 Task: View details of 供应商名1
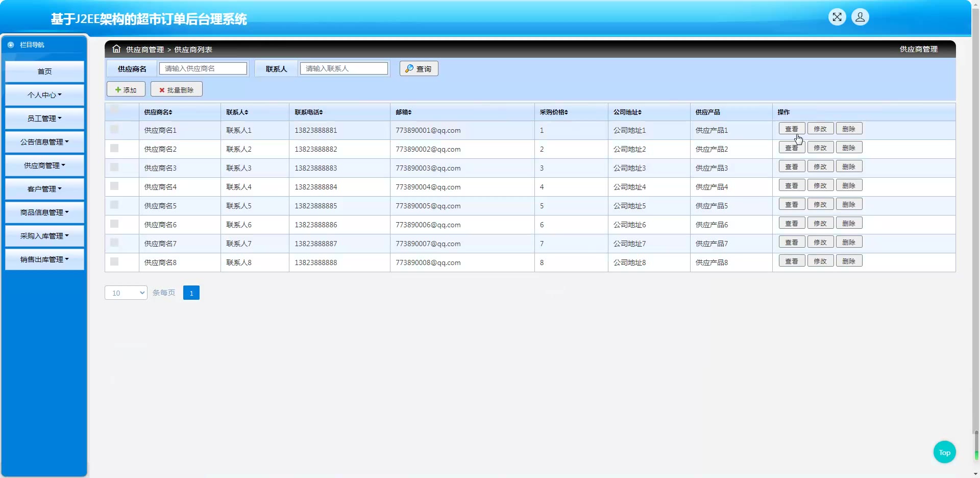(x=792, y=129)
